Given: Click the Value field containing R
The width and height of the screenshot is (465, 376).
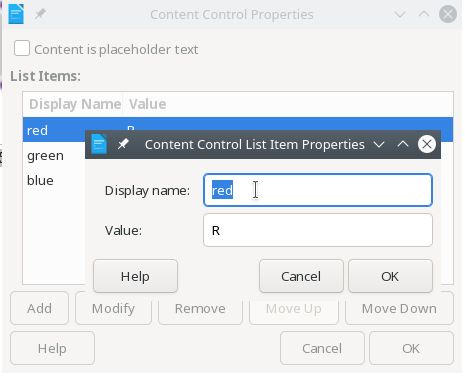Looking at the screenshot, I should click(x=318, y=230).
